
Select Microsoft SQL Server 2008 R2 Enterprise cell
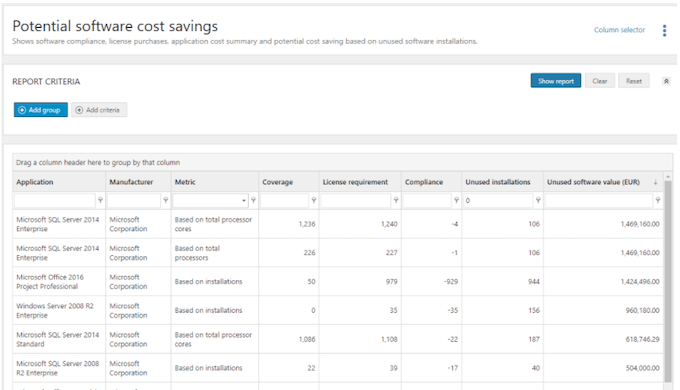click(x=59, y=368)
